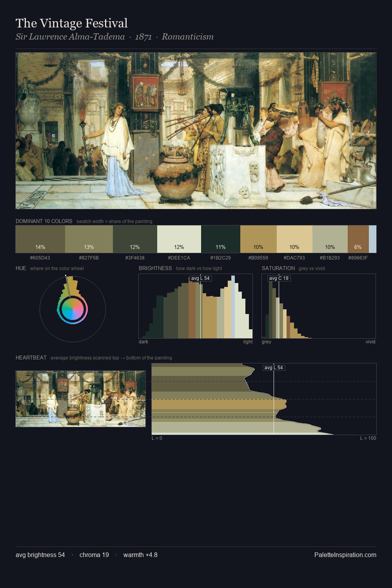Image resolution: width=392 pixels, height=588 pixels.
Task: Click the HUE section heading
Action: pos(21,268)
